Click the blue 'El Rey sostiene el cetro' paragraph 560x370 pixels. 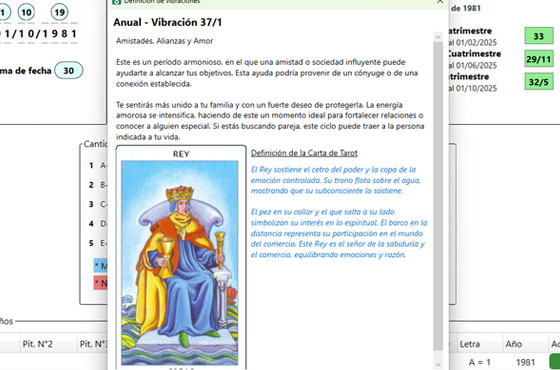(x=336, y=180)
